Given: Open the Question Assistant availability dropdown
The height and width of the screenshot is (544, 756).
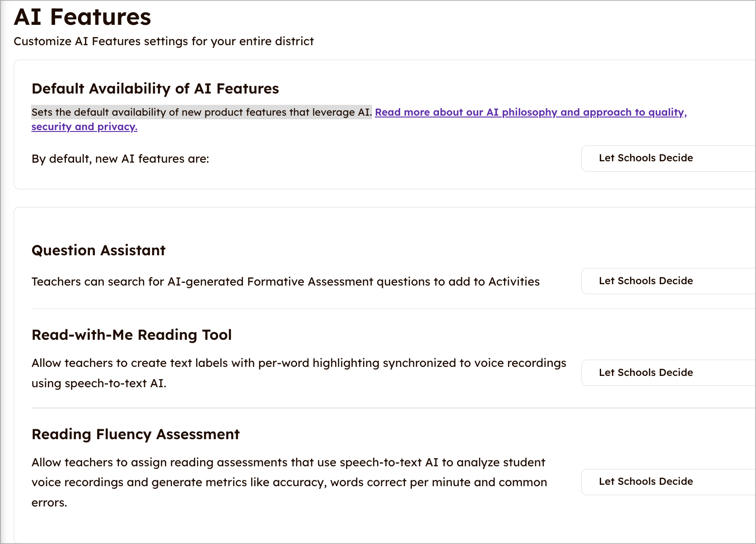Looking at the screenshot, I should (667, 281).
